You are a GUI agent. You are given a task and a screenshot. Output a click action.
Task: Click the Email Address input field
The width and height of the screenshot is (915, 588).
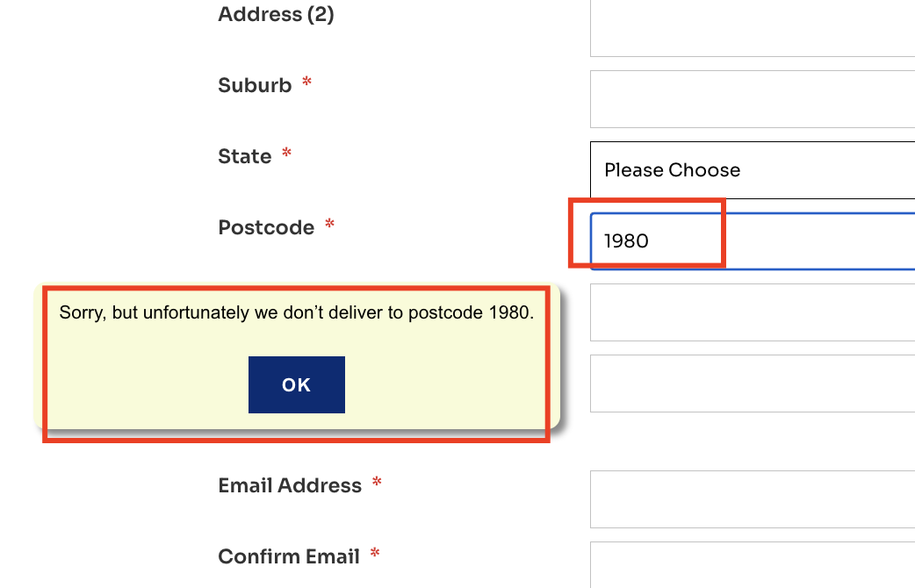click(753, 499)
